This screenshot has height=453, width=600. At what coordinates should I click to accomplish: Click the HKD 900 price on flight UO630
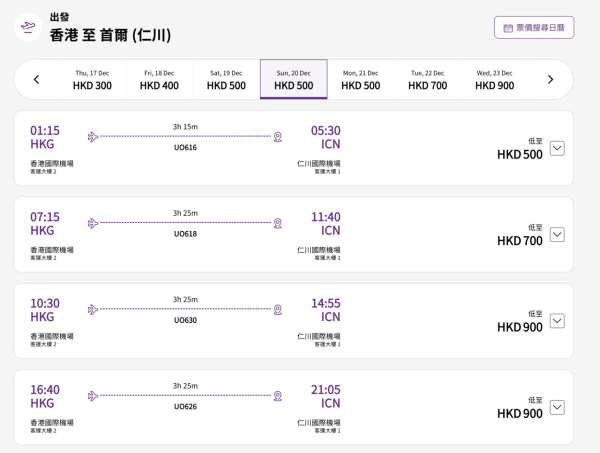click(x=520, y=328)
